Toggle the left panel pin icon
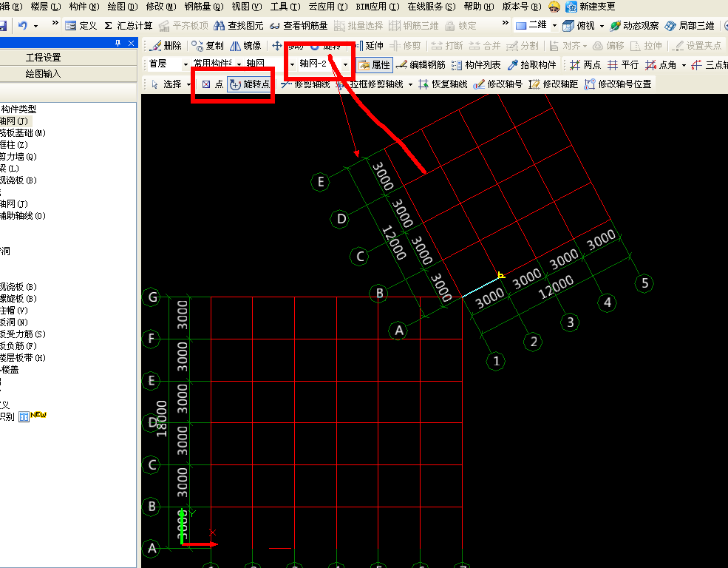728x568 pixels. [118, 43]
